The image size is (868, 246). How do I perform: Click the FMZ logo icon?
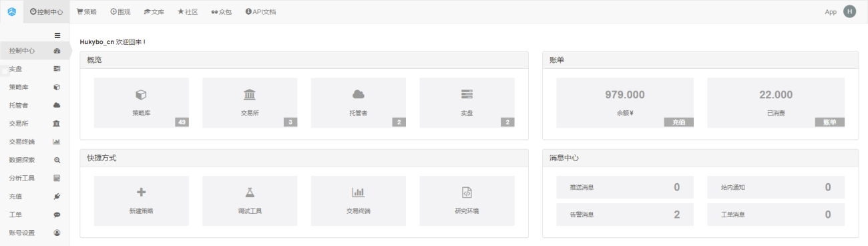pos(11,12)
